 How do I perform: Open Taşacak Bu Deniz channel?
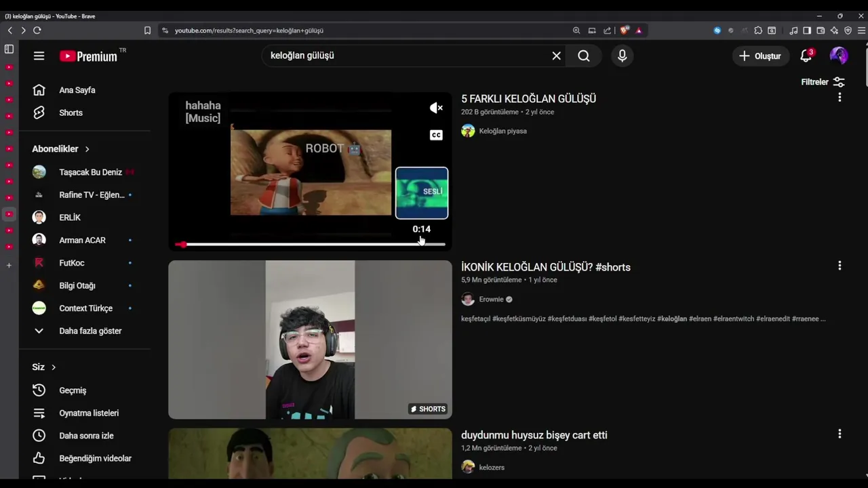pyautogui.click(x=84, y=172)
